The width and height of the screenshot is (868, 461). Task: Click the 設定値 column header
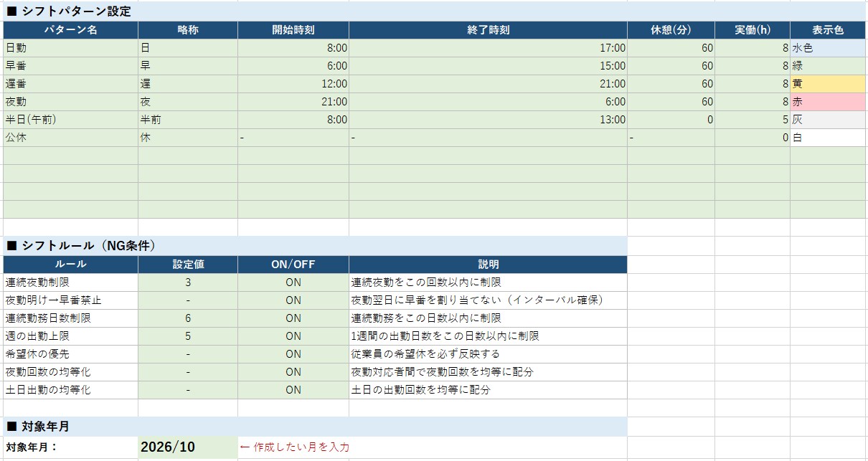(x=188, y=265)
